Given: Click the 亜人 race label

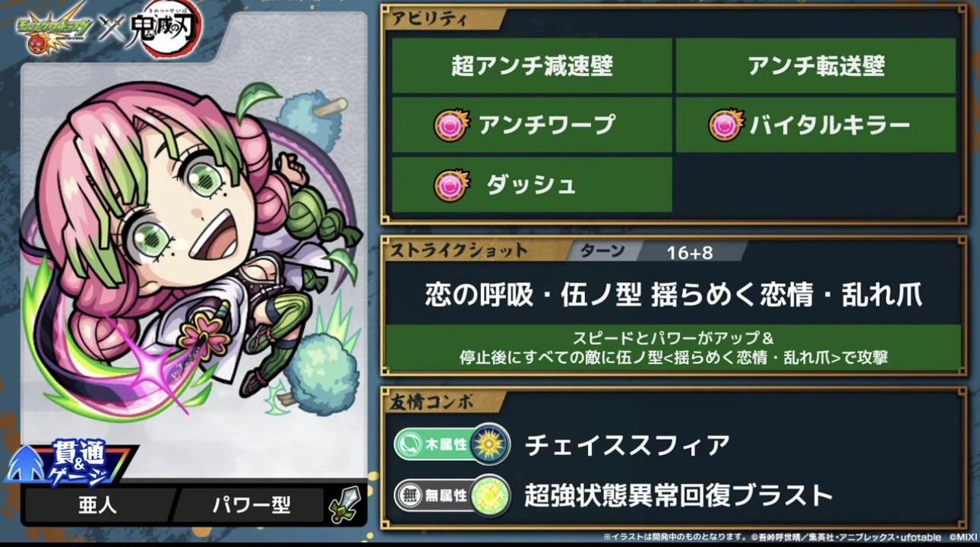Looking at the screenshot, I should 97,504.
